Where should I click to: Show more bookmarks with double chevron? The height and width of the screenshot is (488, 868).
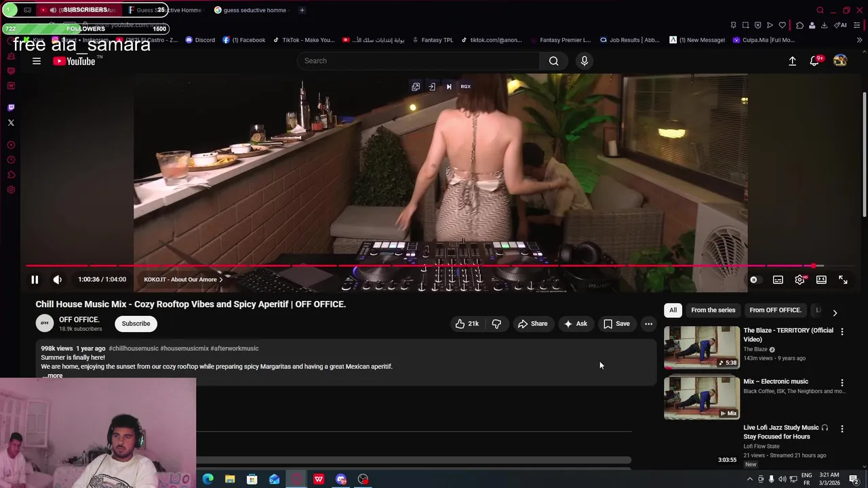point(859,40)
